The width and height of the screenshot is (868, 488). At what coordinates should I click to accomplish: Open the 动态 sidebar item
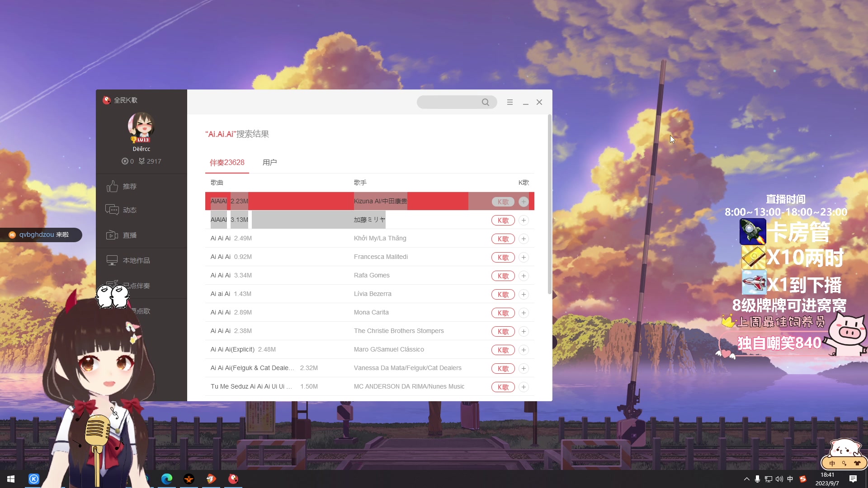coord(121,210)
